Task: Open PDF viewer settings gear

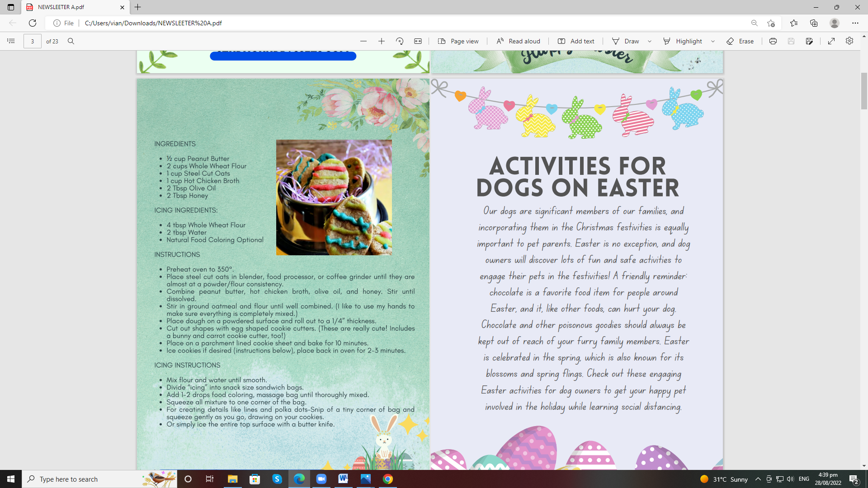Action: (849, 41)
